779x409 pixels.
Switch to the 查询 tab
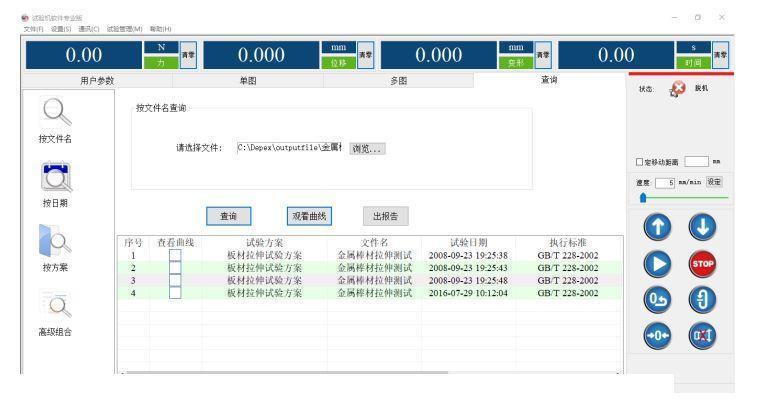pos(549,80)
